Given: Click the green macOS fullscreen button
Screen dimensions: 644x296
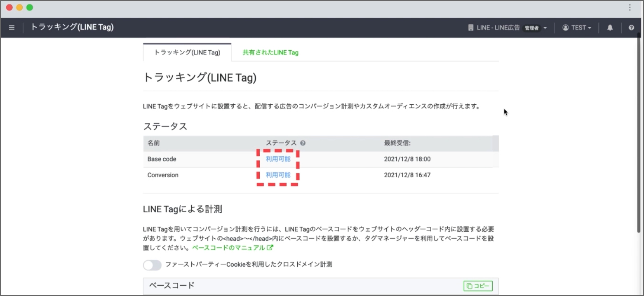Looking at the screenshot, I should pyautogui.click(x=29, y=7).
